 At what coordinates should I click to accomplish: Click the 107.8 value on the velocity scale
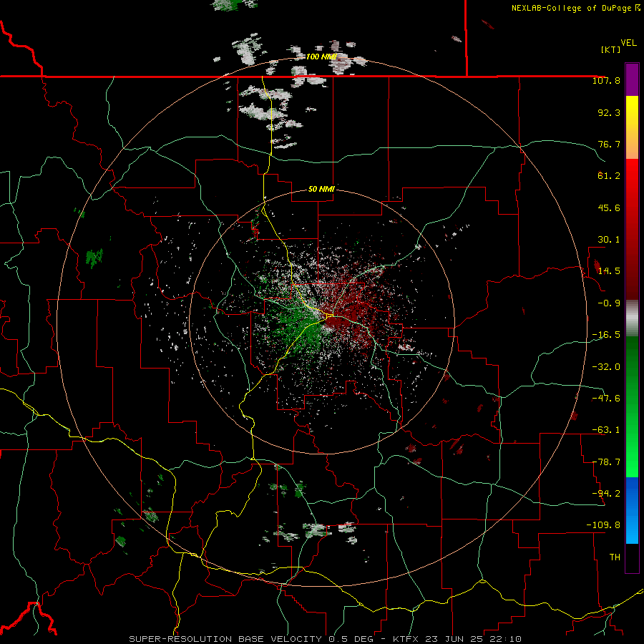[606, 80]
